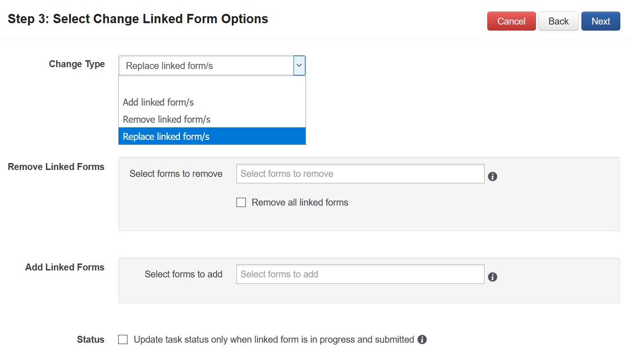Enable the Update task status checkbox
This screenshot has width=631, height=364.
[123, 339]
